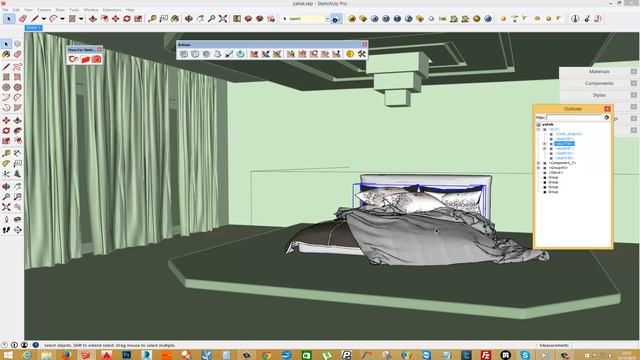Screen dimensions: 640x360
Task: Click the clock shadow settings toolbar icon
Action: [x=575, y=19]
